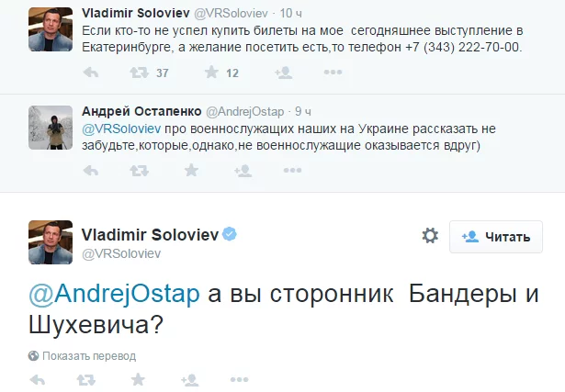The height and width of the screenshot is (392, 565).
Task: Reply to the Бандеры и Шухевича tweet
Action: [38, 378]
